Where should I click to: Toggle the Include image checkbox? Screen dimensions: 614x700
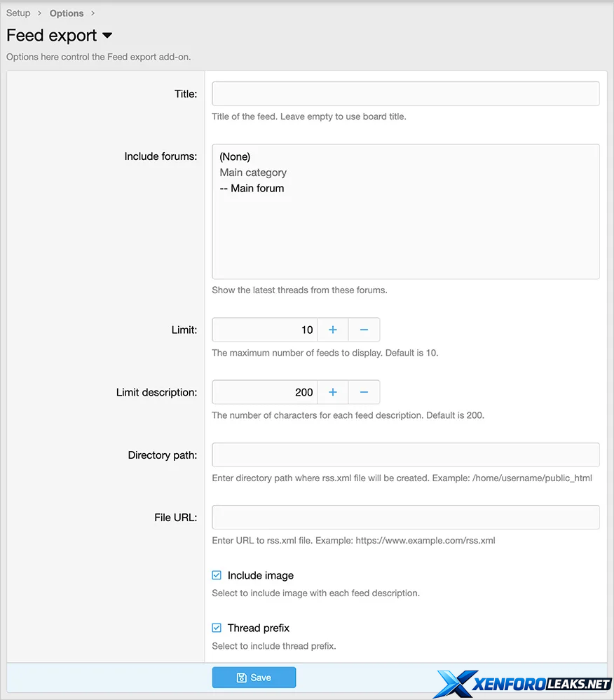pos(217,575)
